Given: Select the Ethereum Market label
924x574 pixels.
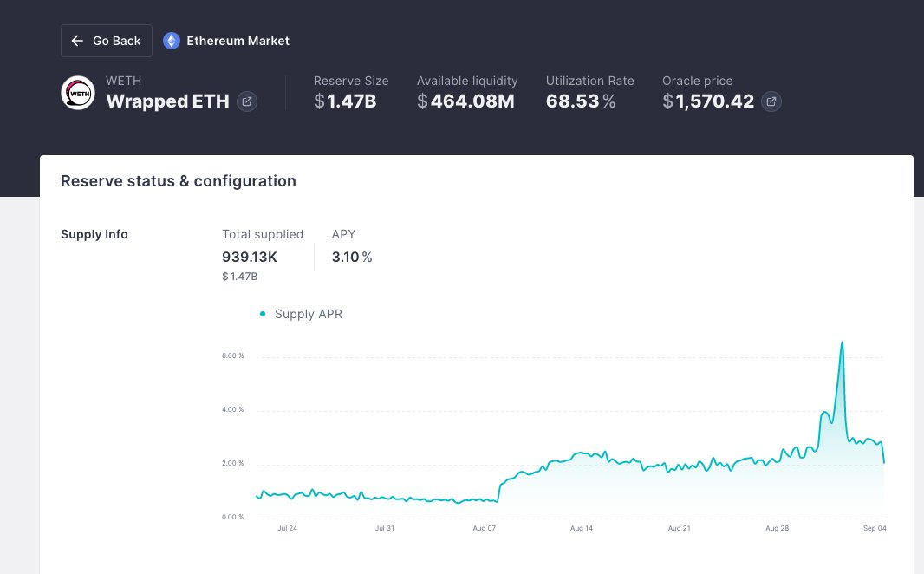Looking at the screenshot, I should 238,41.
